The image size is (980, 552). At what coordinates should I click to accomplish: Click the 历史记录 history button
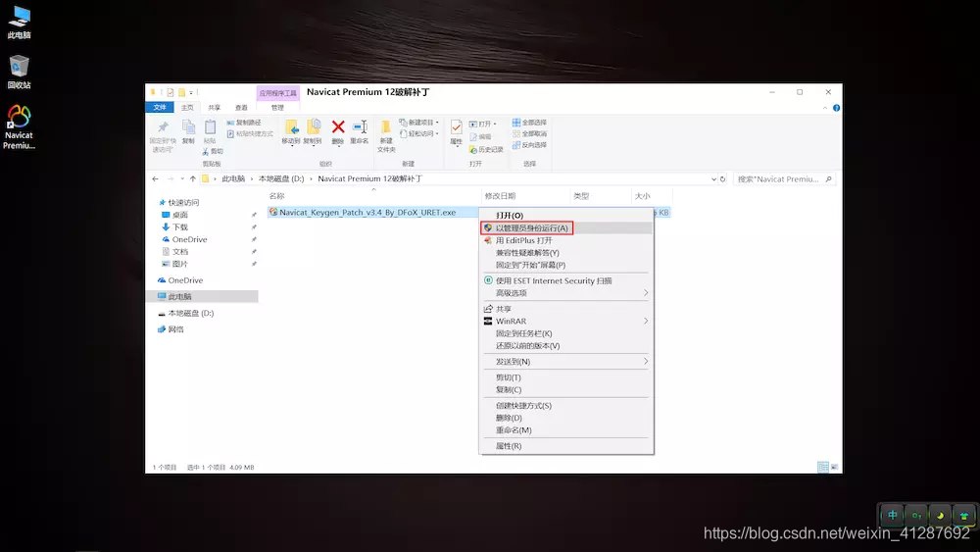point(486,150)
